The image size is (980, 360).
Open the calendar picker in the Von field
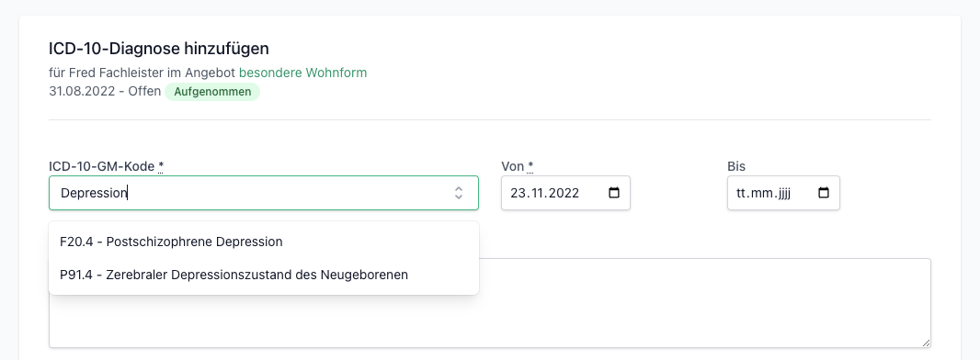coord(614,193)
